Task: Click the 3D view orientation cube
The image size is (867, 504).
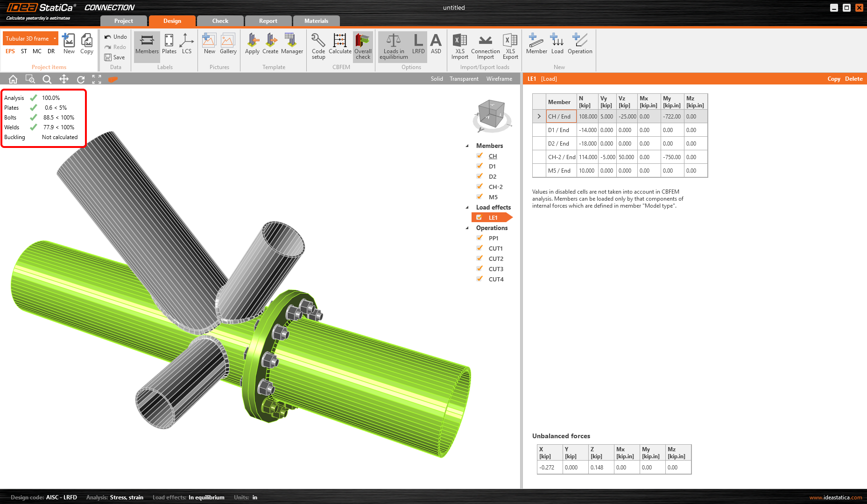Action: (x=491, y=114)
